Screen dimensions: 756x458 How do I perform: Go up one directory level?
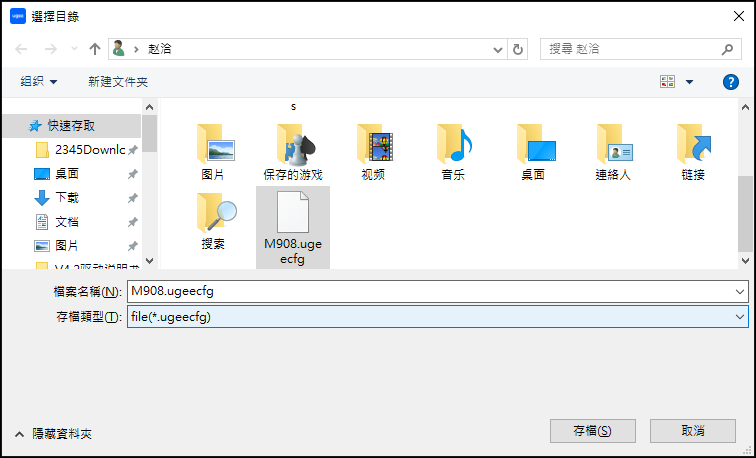[x=95, y=49]
